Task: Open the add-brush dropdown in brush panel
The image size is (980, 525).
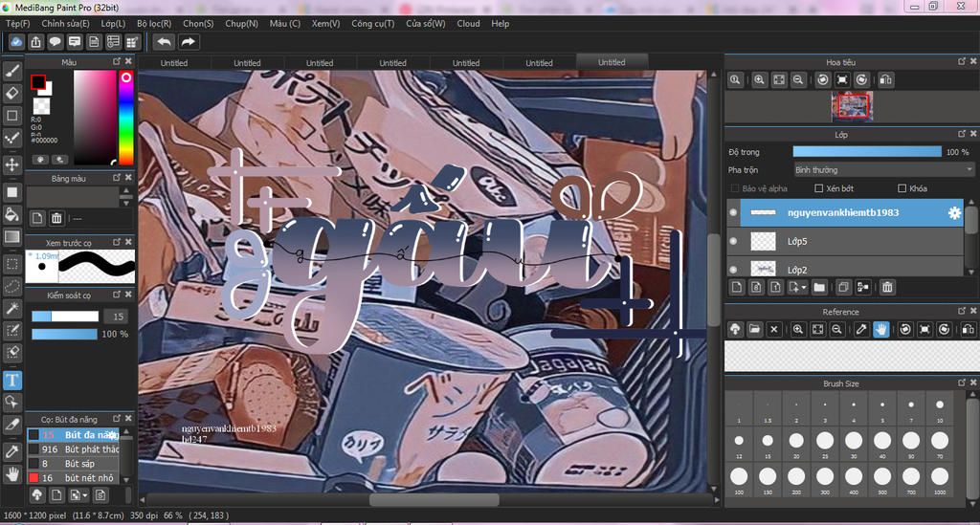Action: tap(85, 495)
